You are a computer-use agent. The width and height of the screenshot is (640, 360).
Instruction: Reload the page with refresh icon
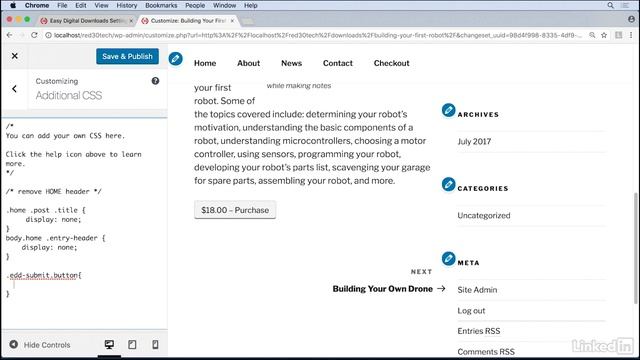tap(34, 35)
